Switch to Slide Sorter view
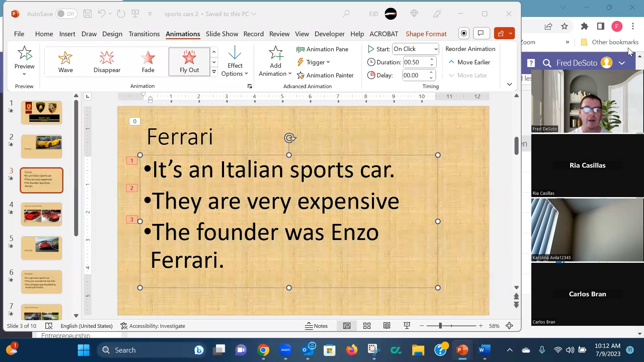 pos(367,326)
